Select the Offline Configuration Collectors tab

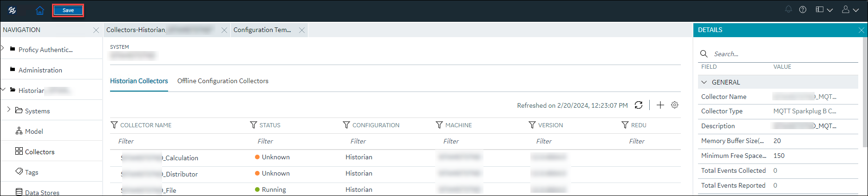[223, 81]
